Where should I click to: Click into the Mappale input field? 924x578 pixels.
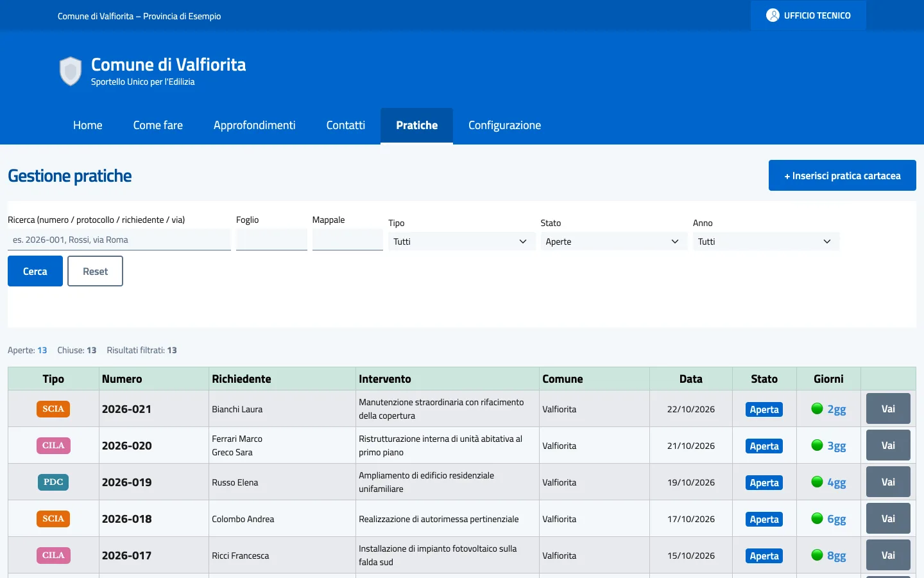click(348, 240)
